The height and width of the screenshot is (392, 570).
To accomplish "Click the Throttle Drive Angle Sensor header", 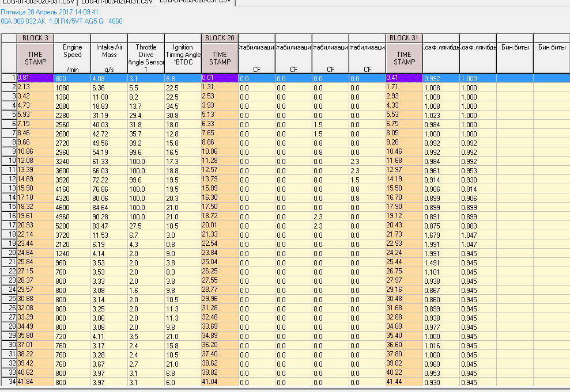I will (146, 58).
